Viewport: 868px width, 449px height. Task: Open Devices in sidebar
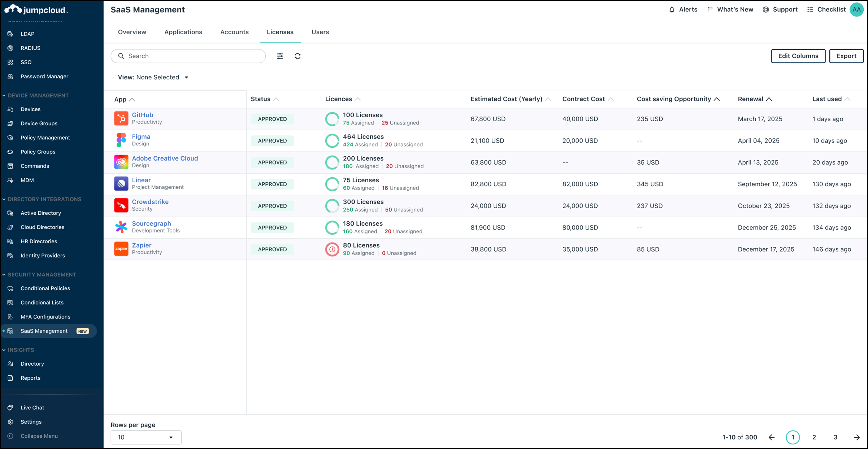pos(30,109)
